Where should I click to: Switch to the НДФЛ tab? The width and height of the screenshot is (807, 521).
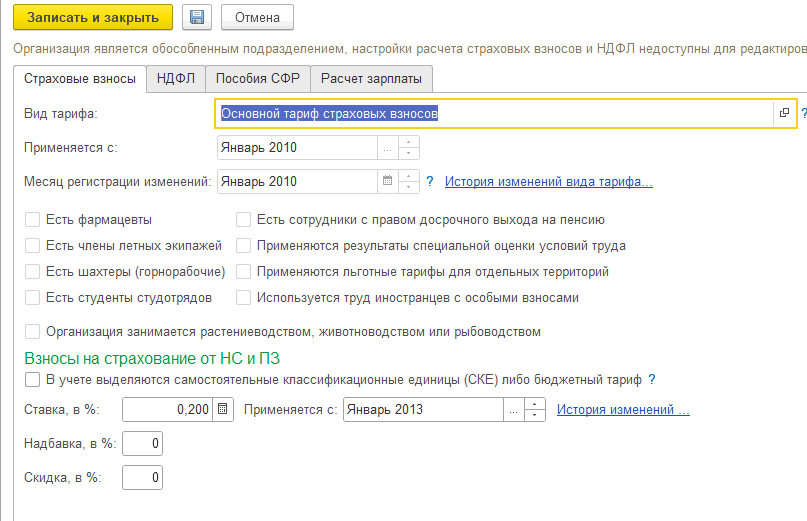(176, 78)
